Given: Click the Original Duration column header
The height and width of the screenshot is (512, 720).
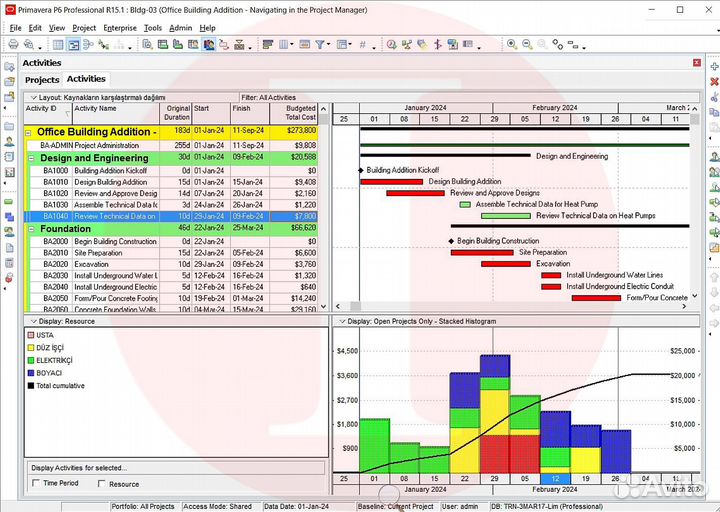Looking at the screenshot, I should 175,113.
